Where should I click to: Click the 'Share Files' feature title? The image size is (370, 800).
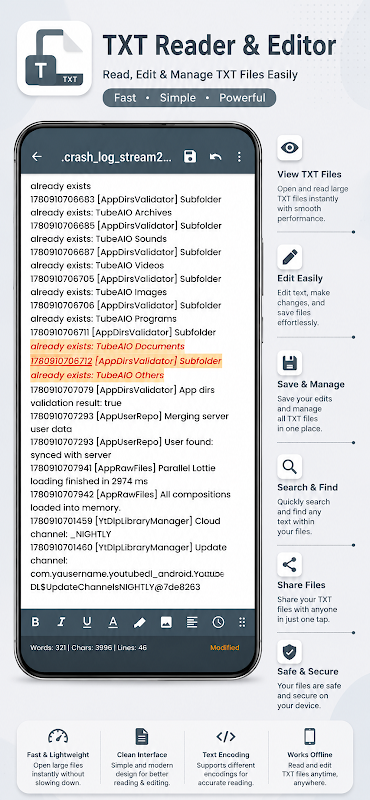[301, 585]
